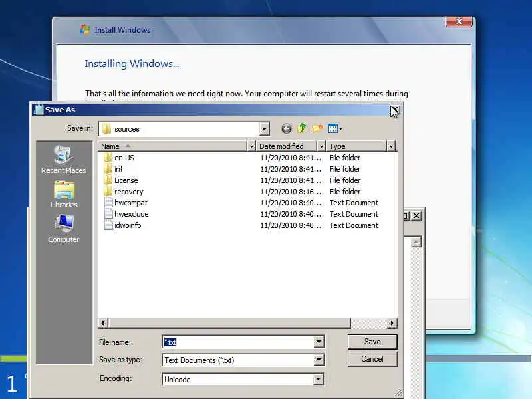532x399 pixels.
Task: Open the Type column dropdown arrow
Action: (391, 146)
